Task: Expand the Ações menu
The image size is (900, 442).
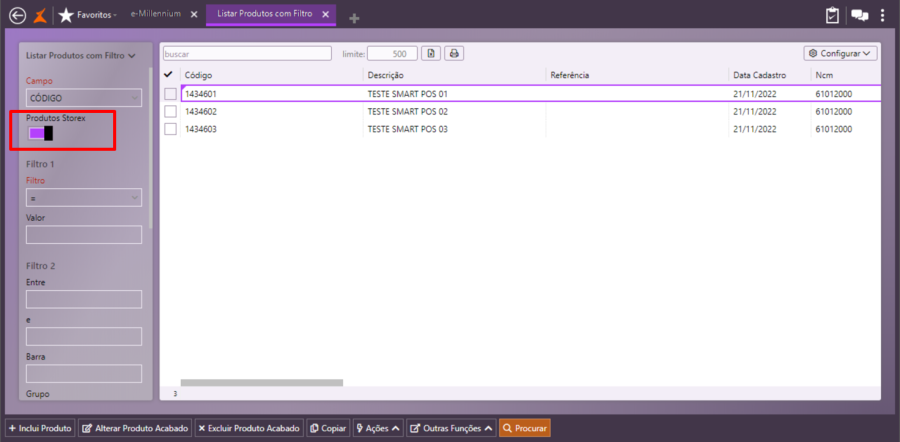Action: click(378, 428)
